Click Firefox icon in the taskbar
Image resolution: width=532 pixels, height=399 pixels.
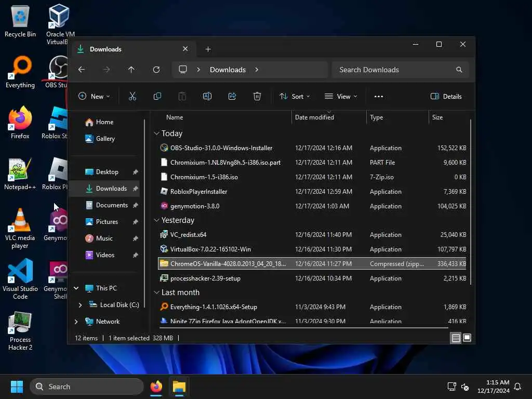tap(156, 387)
